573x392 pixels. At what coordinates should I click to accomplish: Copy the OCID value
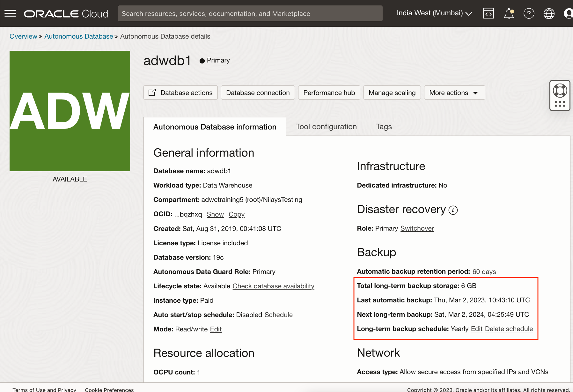(x=237, y=214)
